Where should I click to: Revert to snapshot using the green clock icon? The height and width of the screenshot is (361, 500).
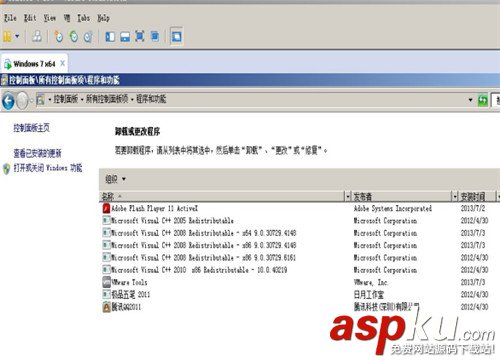(x=74, y=36)
